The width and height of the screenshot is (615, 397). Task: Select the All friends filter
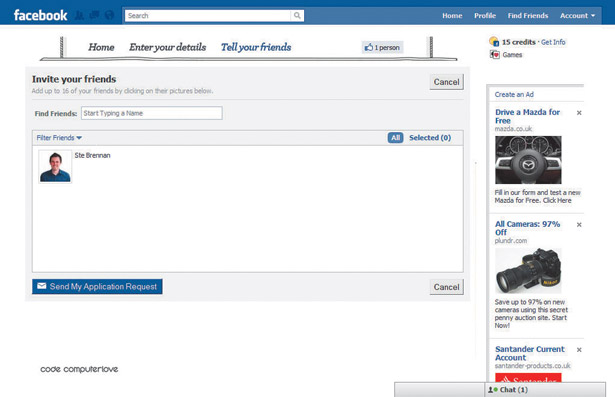395,138
